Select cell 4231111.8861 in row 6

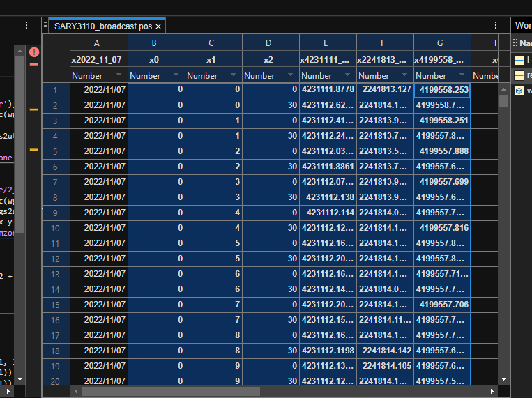[x=328, y=167]
